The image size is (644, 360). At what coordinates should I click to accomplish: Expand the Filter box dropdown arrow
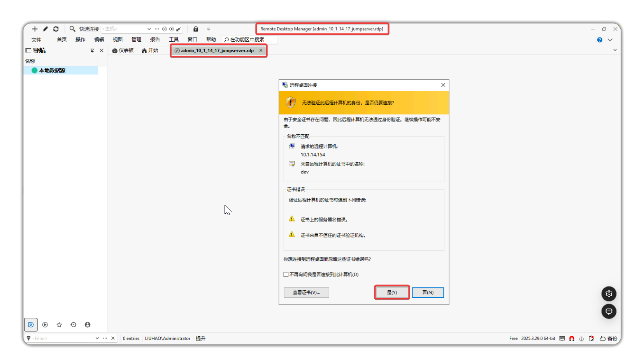(x=97, y=338)
